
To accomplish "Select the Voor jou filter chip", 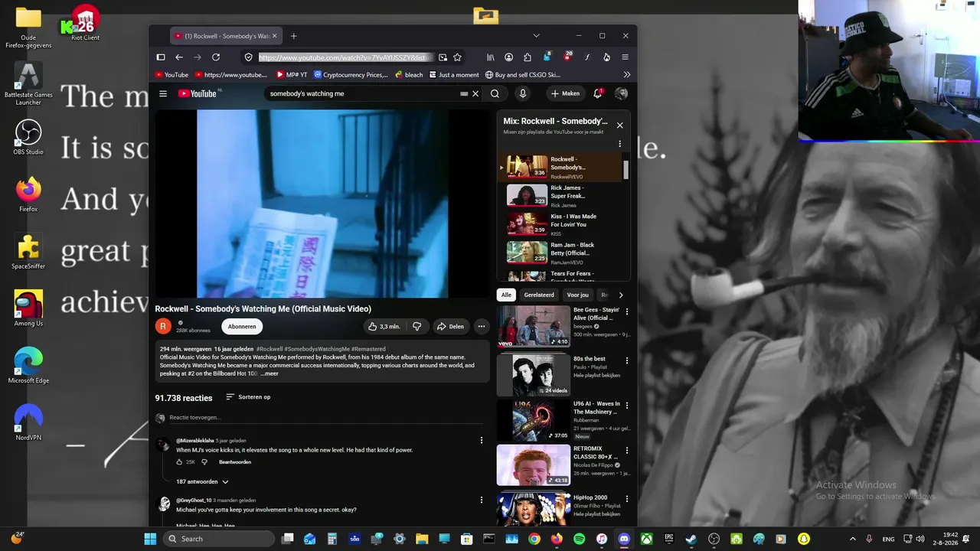I will (x=578, y=295).
